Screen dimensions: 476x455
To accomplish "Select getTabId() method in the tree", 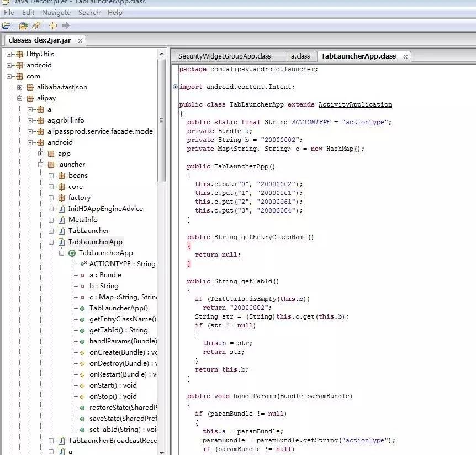I will coord(118,330).
